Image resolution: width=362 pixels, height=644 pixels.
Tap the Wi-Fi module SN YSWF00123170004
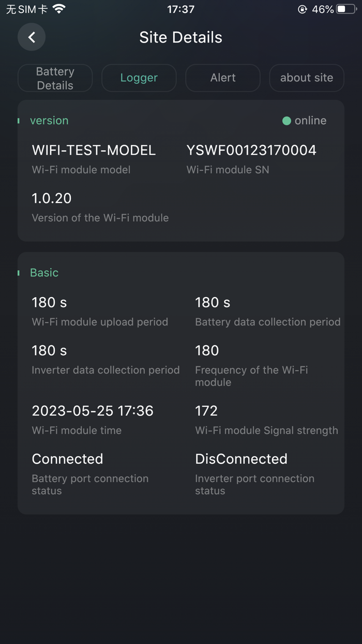point(251,150)
